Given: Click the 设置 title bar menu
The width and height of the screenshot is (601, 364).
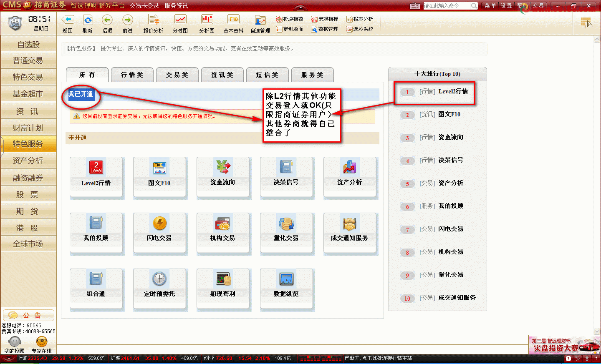Looking at the screenshot, I should 506,5.
